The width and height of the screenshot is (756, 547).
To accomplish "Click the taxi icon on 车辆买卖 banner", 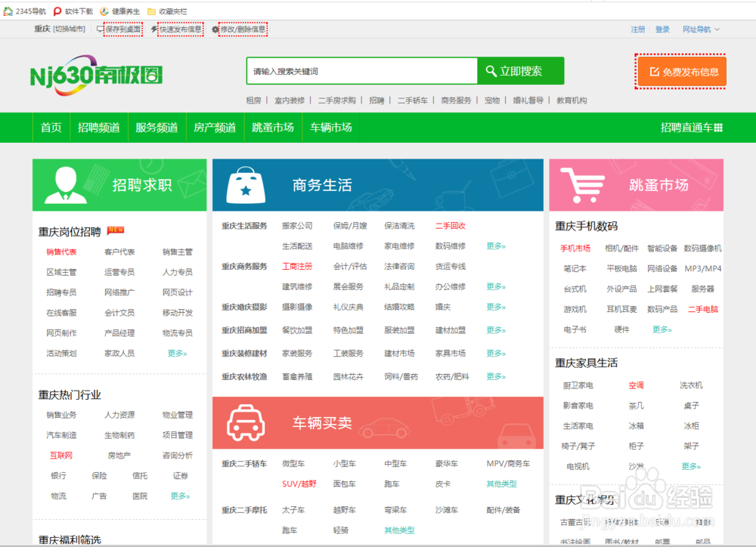I will tap(246, 422).
